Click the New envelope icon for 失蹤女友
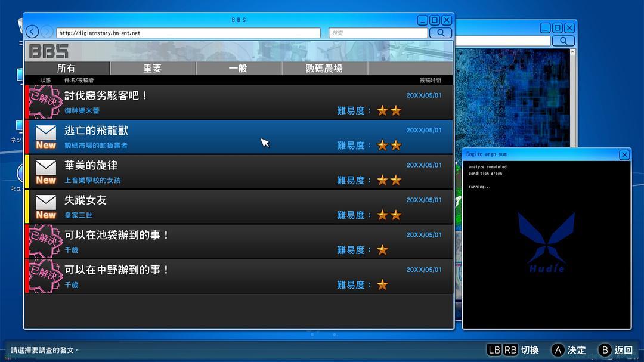This screenshot has width=644, height=362. pos(46,206)
